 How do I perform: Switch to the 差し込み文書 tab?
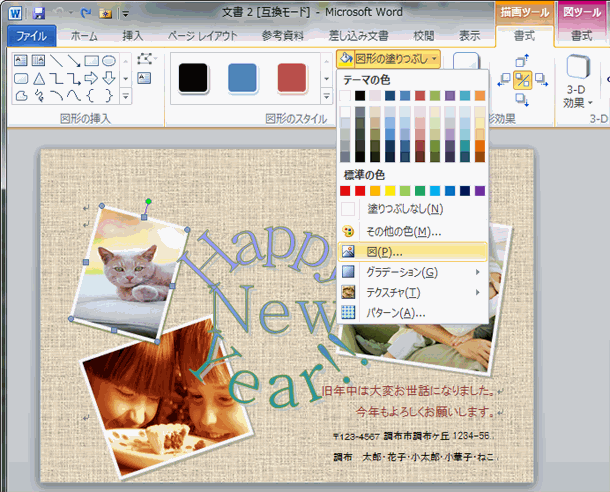pyautogui.click(x=358, y=36)
